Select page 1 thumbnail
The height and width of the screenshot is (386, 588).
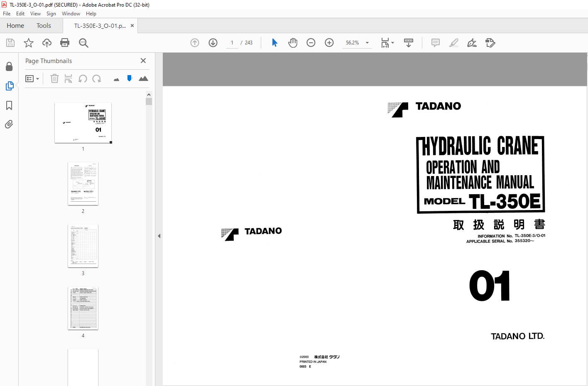[x=83, y=123]
